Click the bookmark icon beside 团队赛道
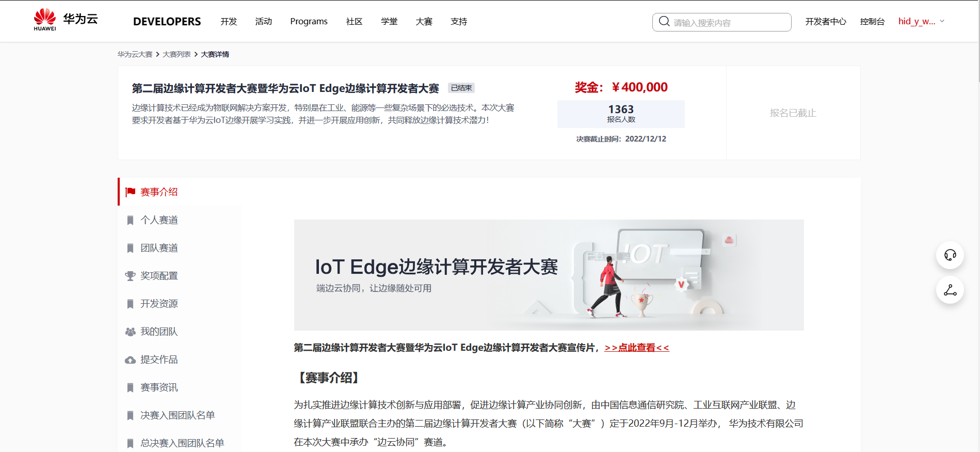The image size is (980, 452). click(131, 248)
